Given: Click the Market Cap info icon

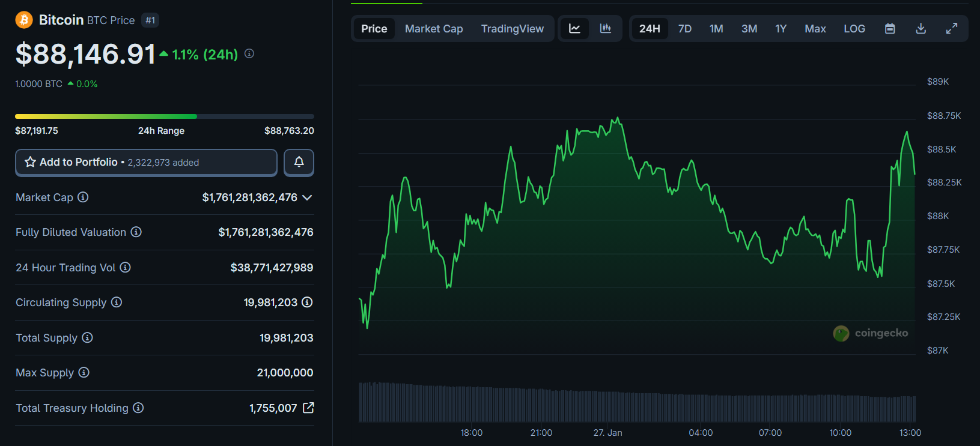Looking at the screenshot, I should tap(84, 197).
